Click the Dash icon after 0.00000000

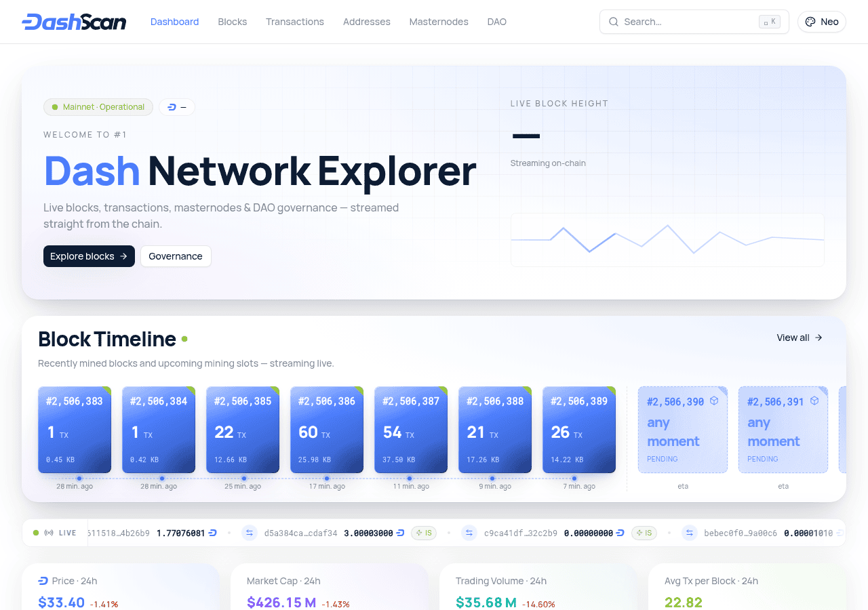pos(620,533)
